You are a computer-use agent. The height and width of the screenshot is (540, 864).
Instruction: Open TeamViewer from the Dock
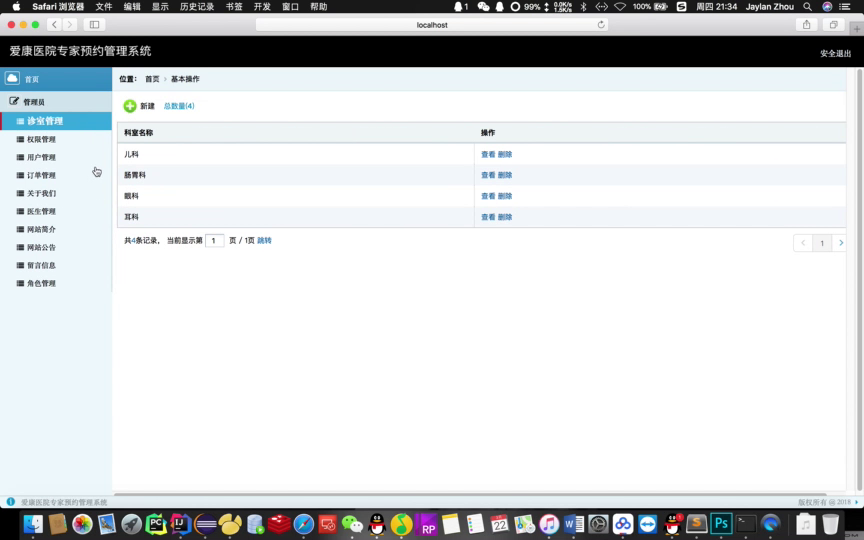point(647,524)
